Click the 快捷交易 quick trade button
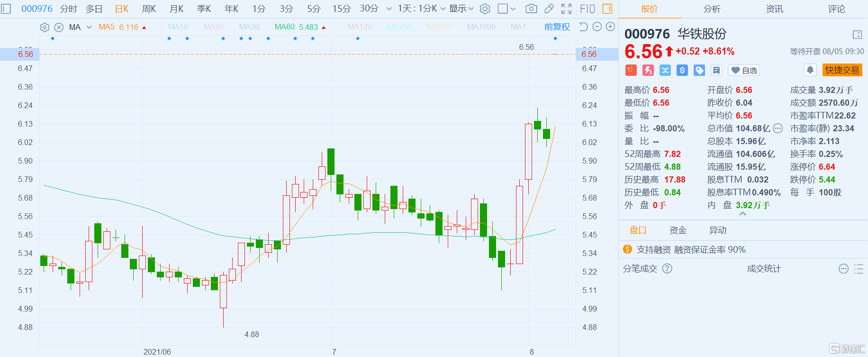 (x=841, y=70)
